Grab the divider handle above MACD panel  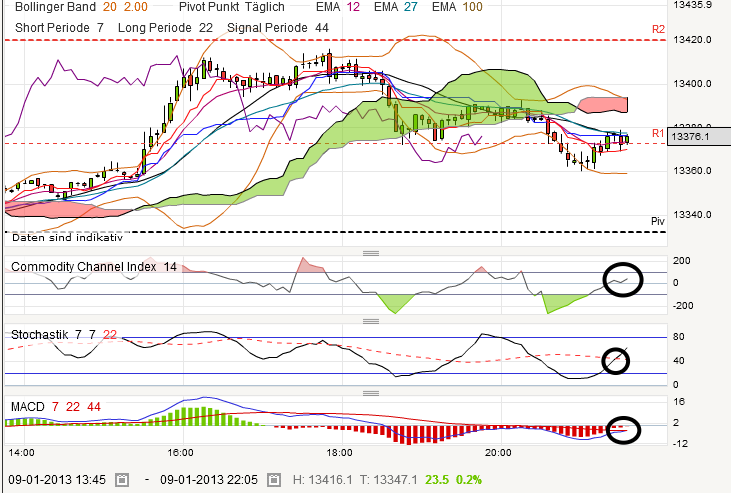[371, 393]
